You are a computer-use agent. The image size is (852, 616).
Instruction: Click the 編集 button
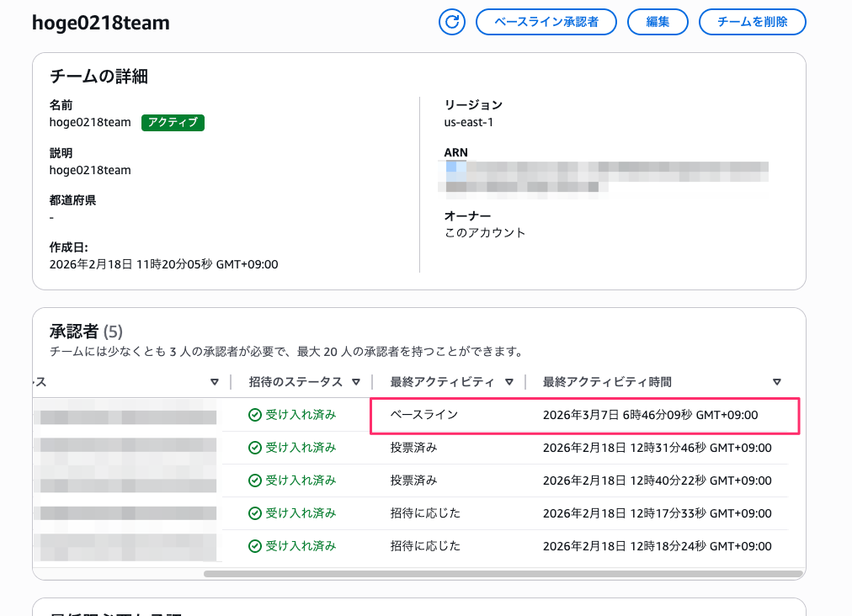coord(658,22)
